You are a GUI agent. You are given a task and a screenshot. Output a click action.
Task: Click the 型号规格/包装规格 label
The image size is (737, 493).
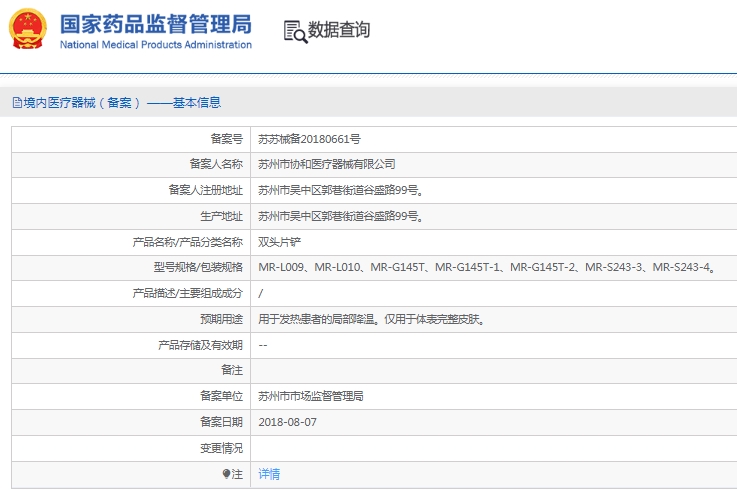198,267
